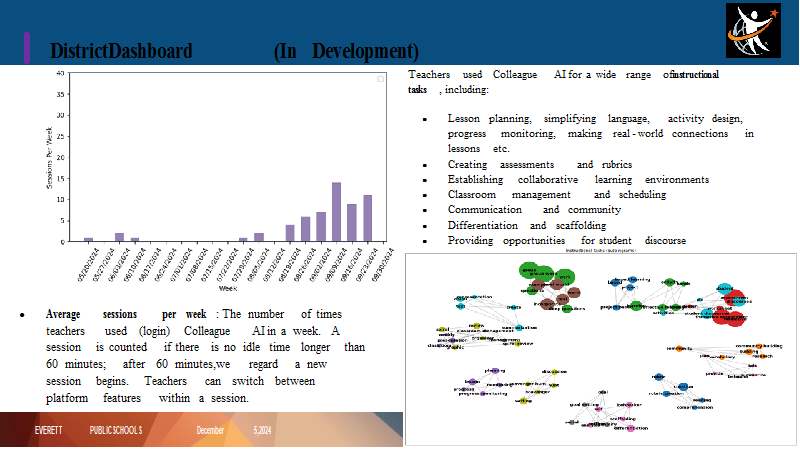Click the empty legend box in the chart
800x450 pixels.
(x=381, y=79)
